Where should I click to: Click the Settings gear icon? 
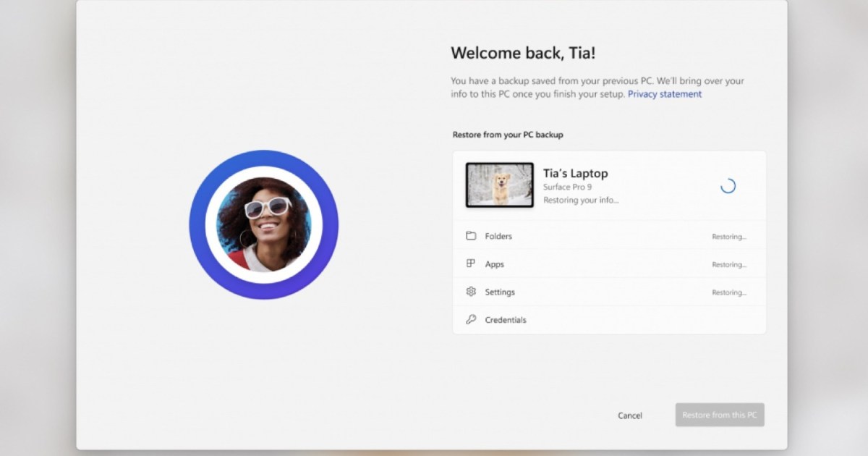470,292
